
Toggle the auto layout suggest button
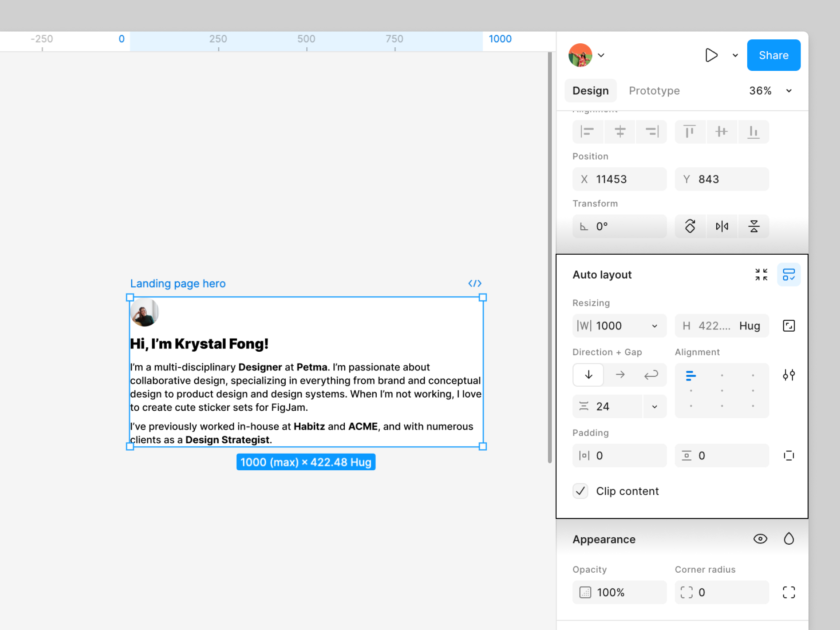789,275
